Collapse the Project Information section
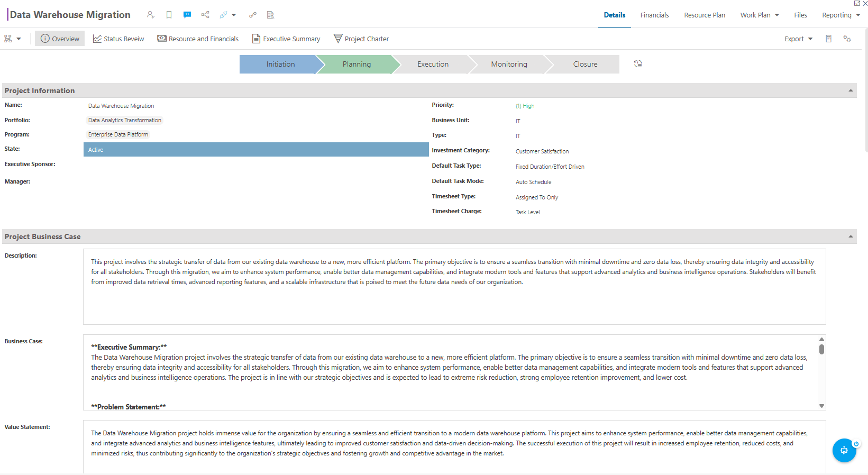This screenshot has width=868, height=475. tap(851, 90)
